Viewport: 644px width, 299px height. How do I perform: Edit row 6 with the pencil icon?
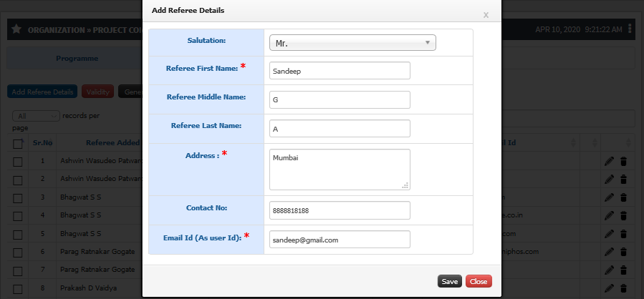(x=609, y=252)
